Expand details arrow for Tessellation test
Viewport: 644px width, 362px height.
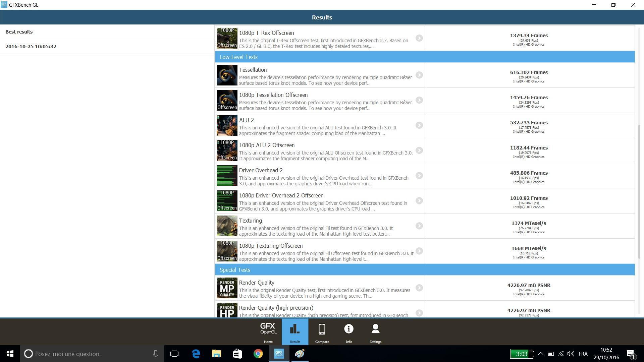(419, 75)
